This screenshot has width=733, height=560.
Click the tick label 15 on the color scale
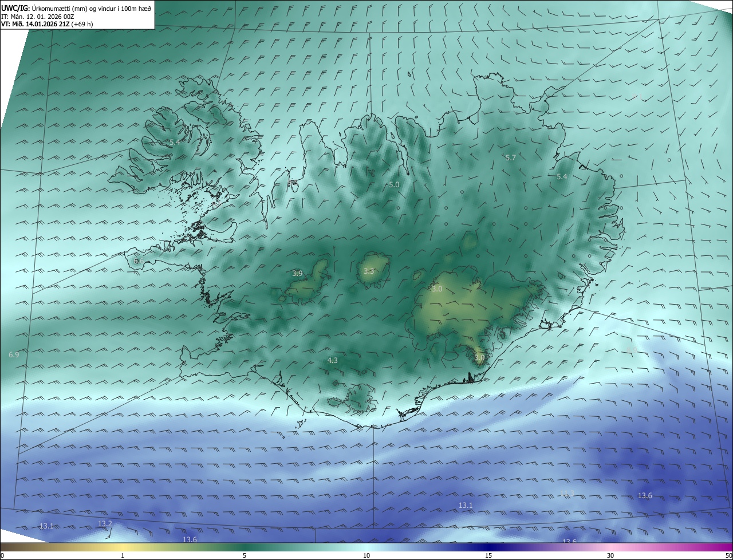tap(488, 555)
